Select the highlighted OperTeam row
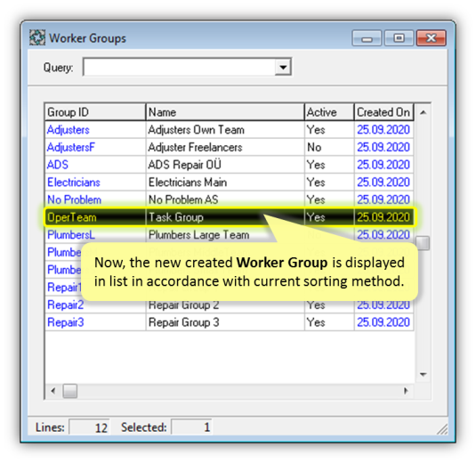 (x=230, y=217)
